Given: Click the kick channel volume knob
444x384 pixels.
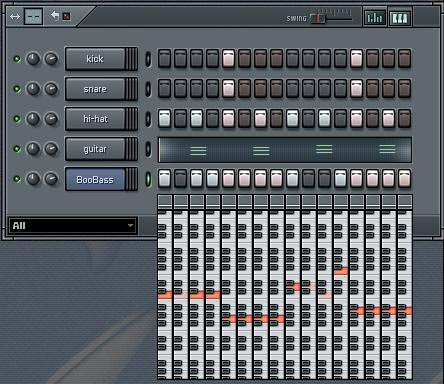Looking at the screenshot, I should point(51,59).
